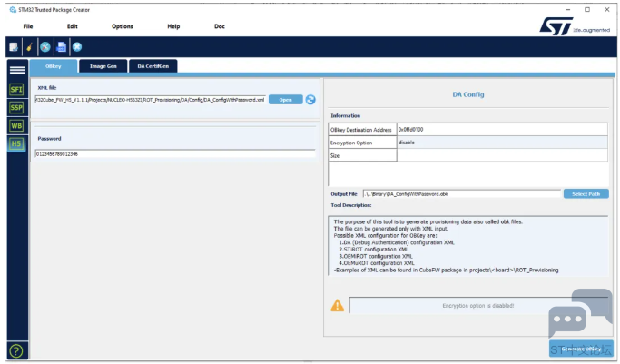
Task: Click the blue document log icon
Action: pyautogui.click(x=62, y=47)
